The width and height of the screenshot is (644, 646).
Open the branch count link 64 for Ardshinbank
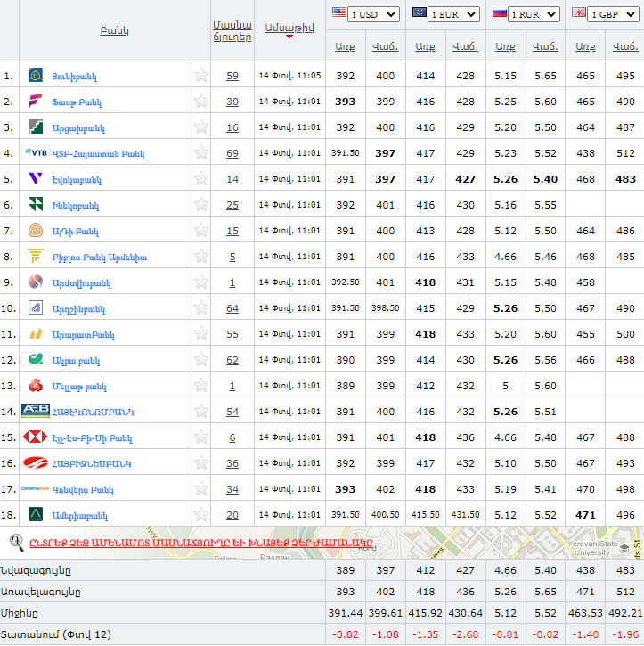[232, 308]
